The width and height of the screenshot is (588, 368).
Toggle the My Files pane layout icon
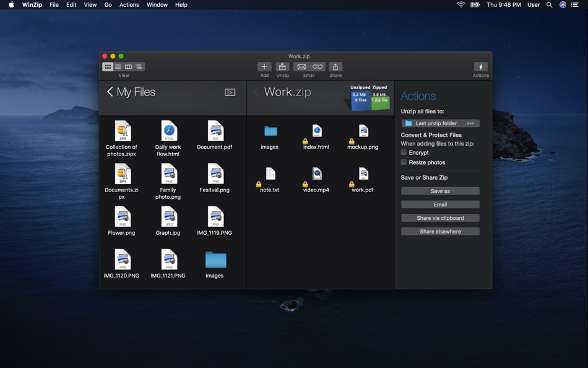[x=230, y=92]
